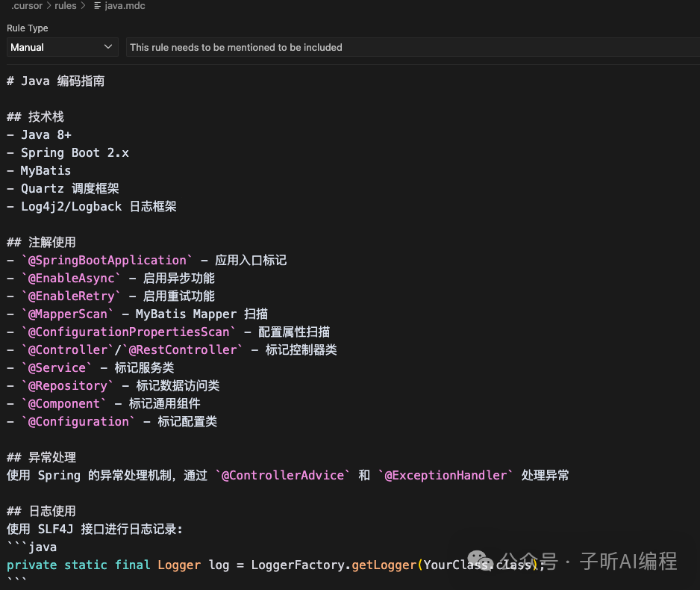Click the @ExceptionHandler annotation text
Viewport: 700px width, 590px height.
click(446, 475)
